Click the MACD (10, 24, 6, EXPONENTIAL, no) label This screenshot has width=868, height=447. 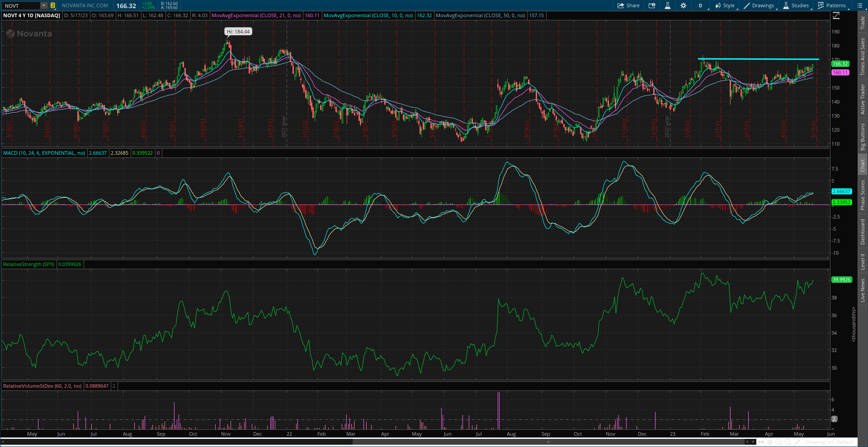point(44,153)
